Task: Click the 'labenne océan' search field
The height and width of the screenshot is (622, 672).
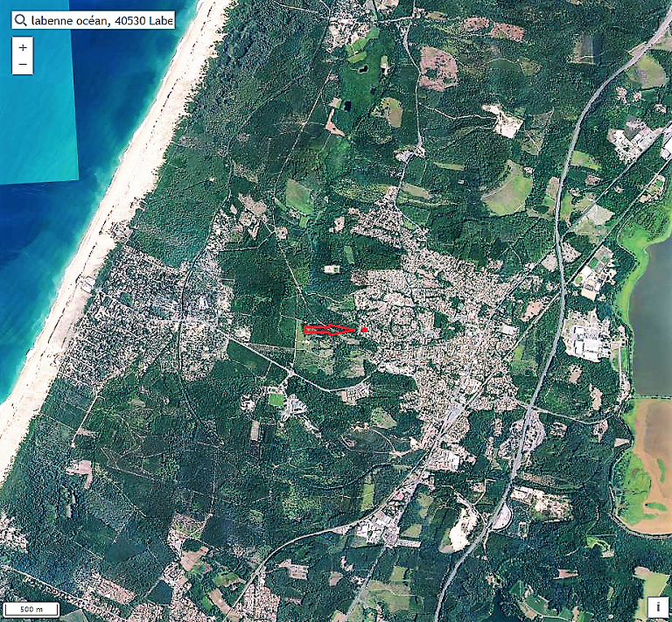Action: (94, 20)
